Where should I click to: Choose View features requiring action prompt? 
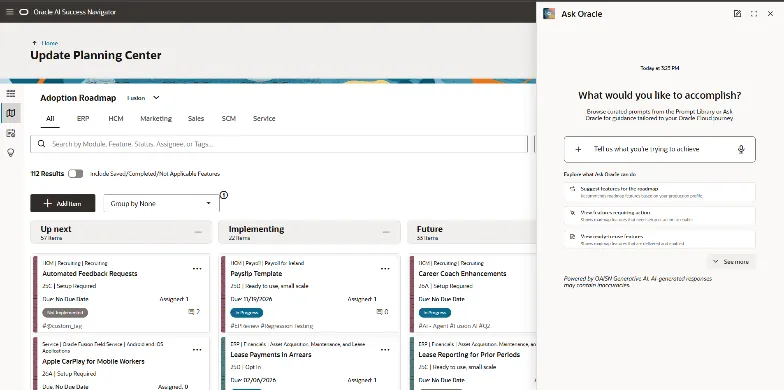[x=660, y=216]
